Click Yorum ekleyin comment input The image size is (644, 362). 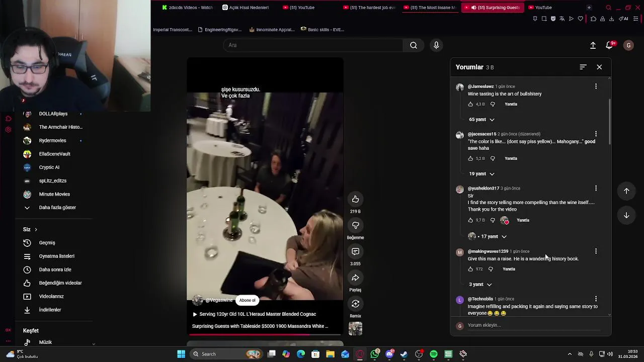(534, 325)
